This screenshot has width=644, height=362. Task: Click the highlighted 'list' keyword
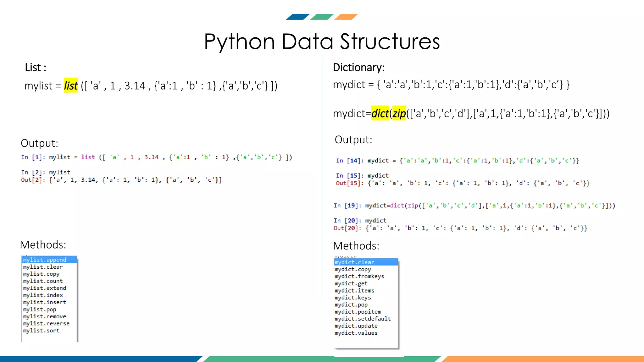pos(71,85)
